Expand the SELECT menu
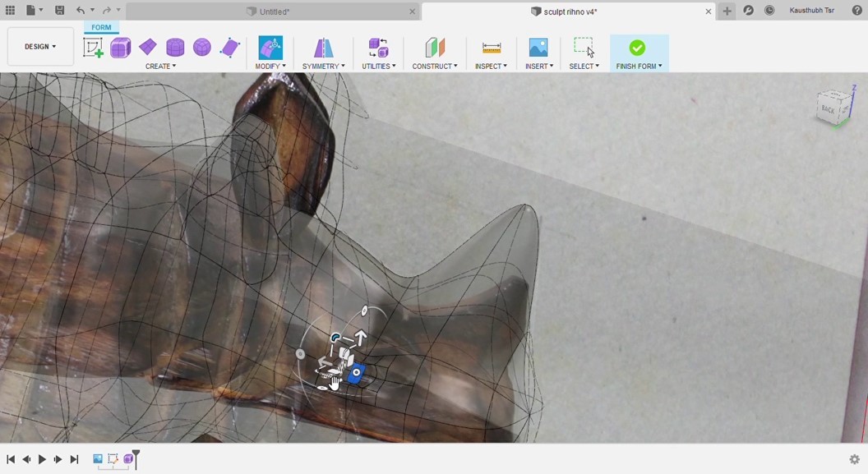 point(584,66)
